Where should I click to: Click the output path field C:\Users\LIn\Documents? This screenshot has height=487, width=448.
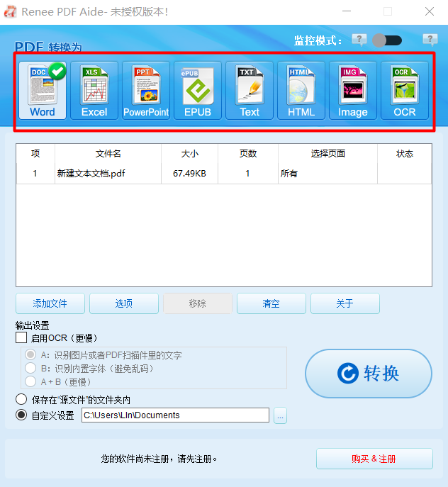pyautogui.click(x=175, y=415)
